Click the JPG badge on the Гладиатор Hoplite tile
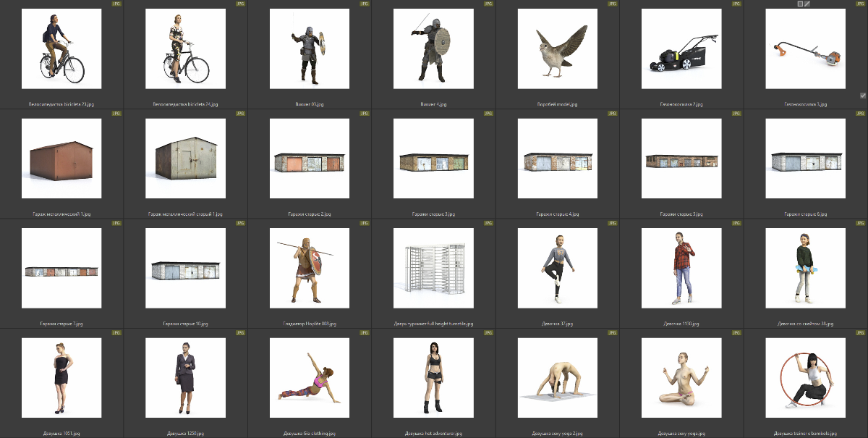Screen dimensions: 868x438 [364, 223]
